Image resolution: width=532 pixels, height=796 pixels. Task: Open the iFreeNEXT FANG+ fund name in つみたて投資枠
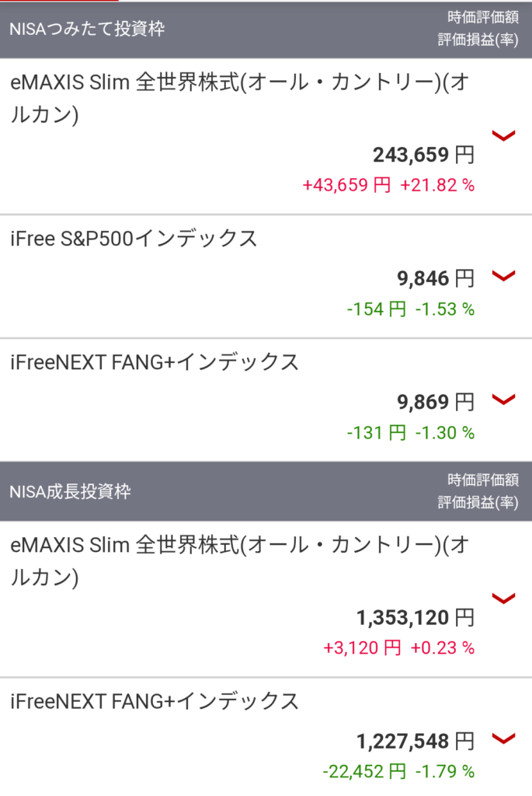tap(155, 362)
